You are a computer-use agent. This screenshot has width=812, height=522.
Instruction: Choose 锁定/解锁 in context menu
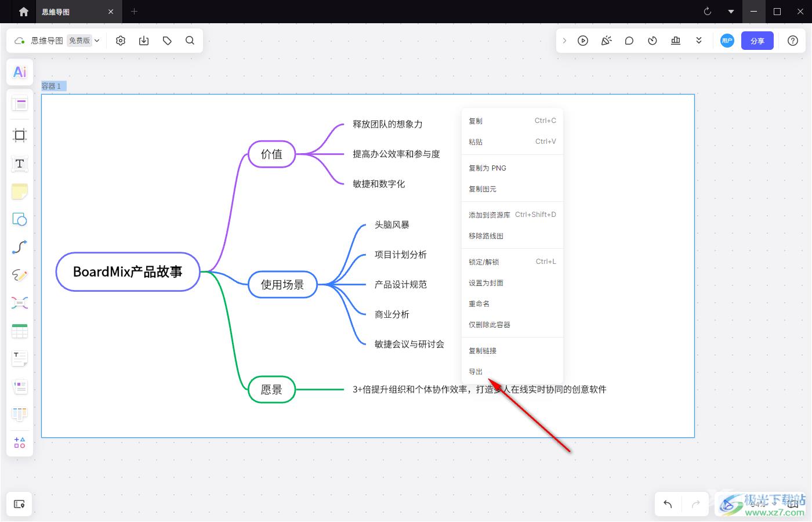point(512,262)
